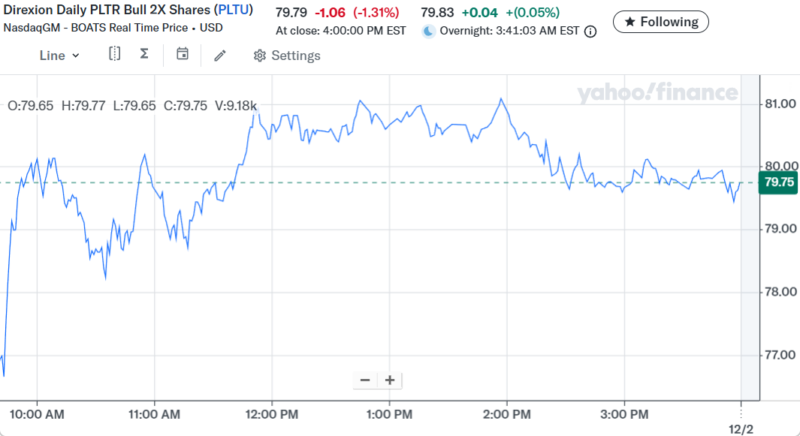Click the PLTU ticker symbol link
The image size is (800, 436).
tap(234, 11)
